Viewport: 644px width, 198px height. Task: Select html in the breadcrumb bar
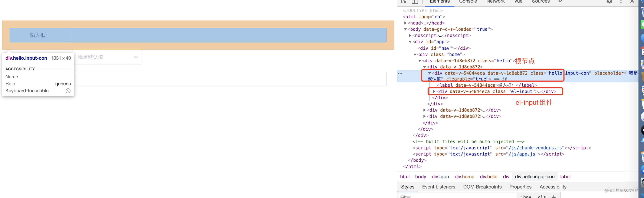405,176
